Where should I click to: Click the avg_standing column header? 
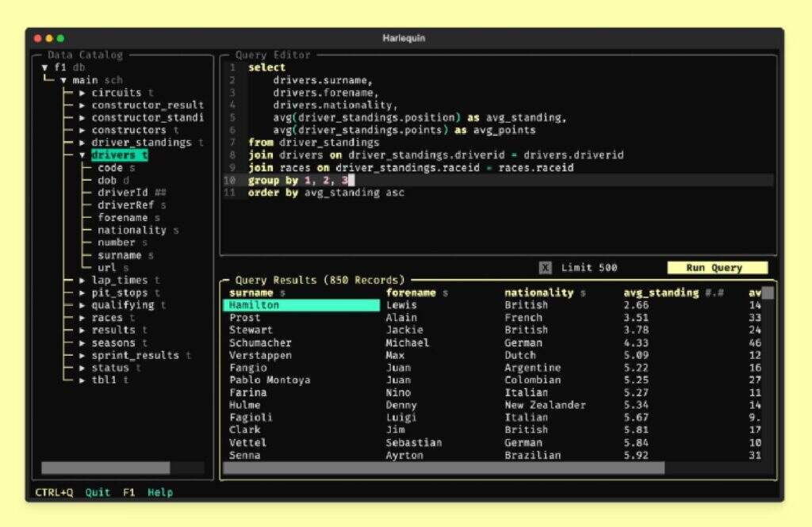661,293
